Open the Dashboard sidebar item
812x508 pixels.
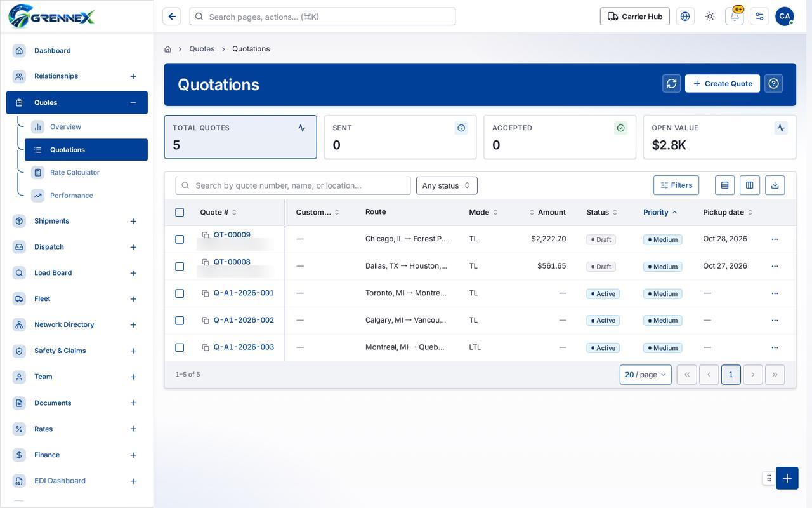(x=77, y=51)
